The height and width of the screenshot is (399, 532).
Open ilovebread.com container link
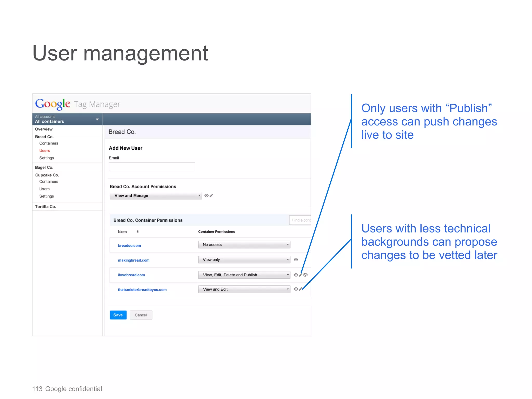[131, 275]
